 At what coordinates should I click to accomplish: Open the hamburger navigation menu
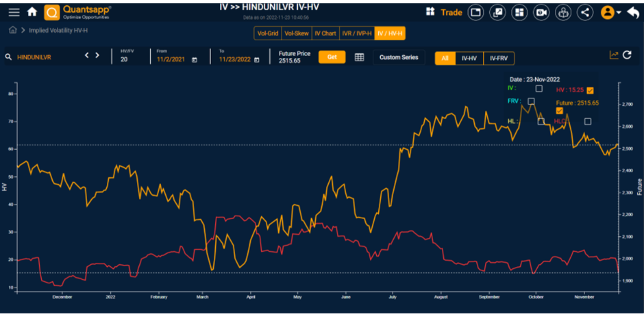[14, 12]
